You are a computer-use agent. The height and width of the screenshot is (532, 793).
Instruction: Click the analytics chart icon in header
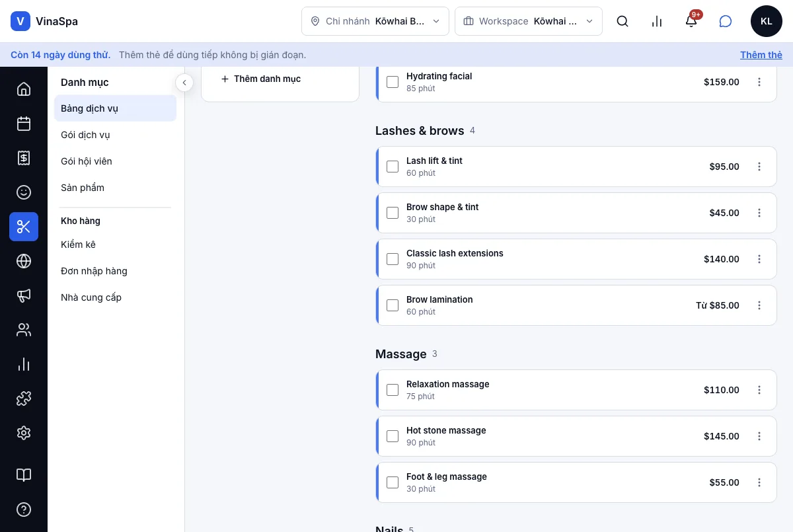pos(657,21)
